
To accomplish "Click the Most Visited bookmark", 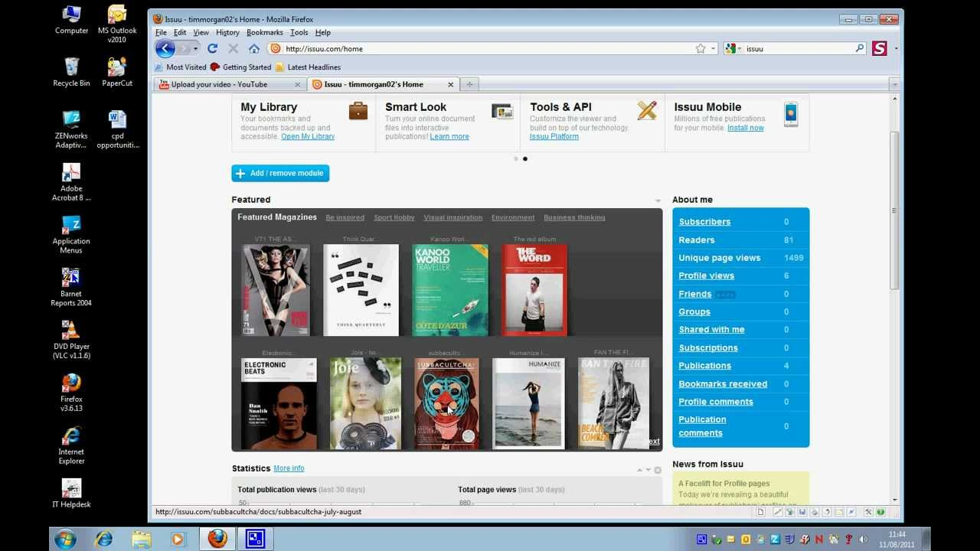I will coord(181,67).
